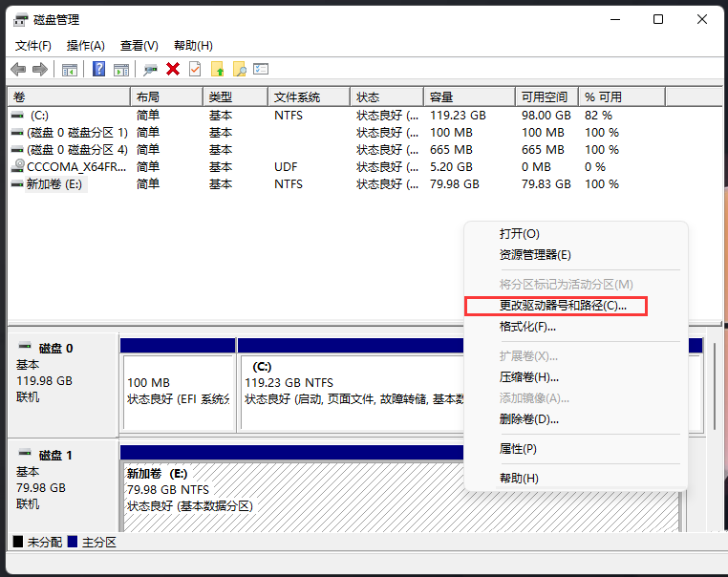
Task: Open the 查看(V) menu
Action: [139, 45]
